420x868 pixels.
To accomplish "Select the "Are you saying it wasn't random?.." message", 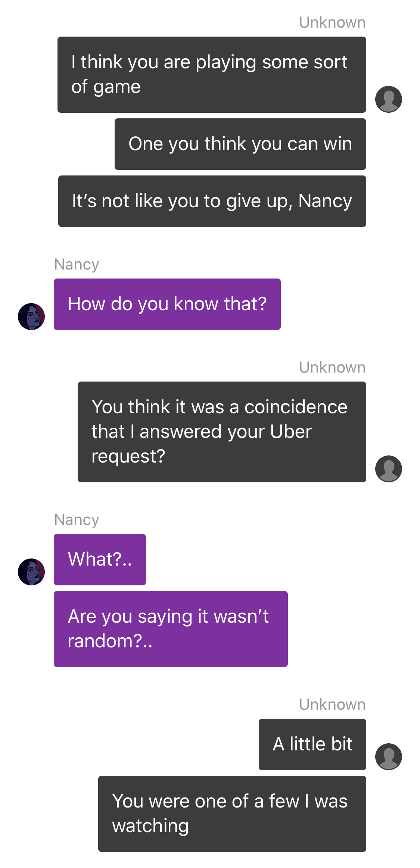I will pos(171,629).
